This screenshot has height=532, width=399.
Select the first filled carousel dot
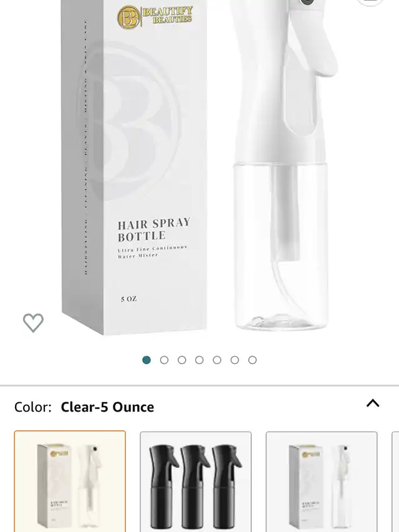pyautogui.click(x=147, y=360)
